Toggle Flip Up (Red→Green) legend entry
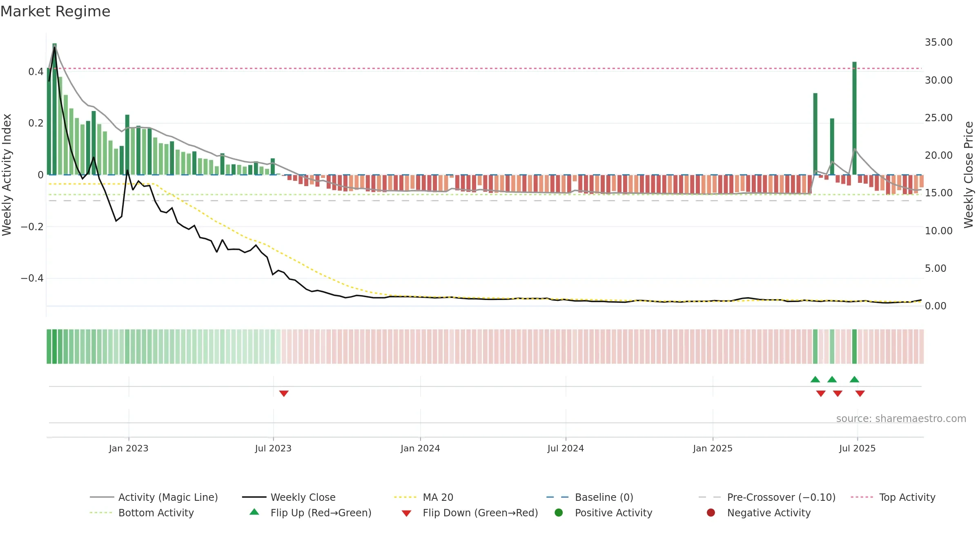Viewport: 980px width, 551px height. coord(310,513)
